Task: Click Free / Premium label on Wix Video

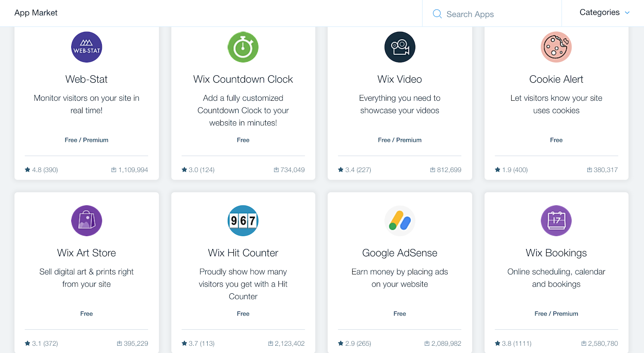Action: (400, 140)
